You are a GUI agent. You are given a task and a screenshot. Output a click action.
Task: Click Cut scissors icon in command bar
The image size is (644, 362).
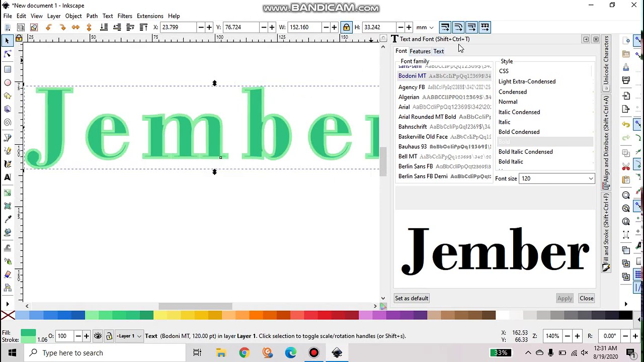point(626,166)
